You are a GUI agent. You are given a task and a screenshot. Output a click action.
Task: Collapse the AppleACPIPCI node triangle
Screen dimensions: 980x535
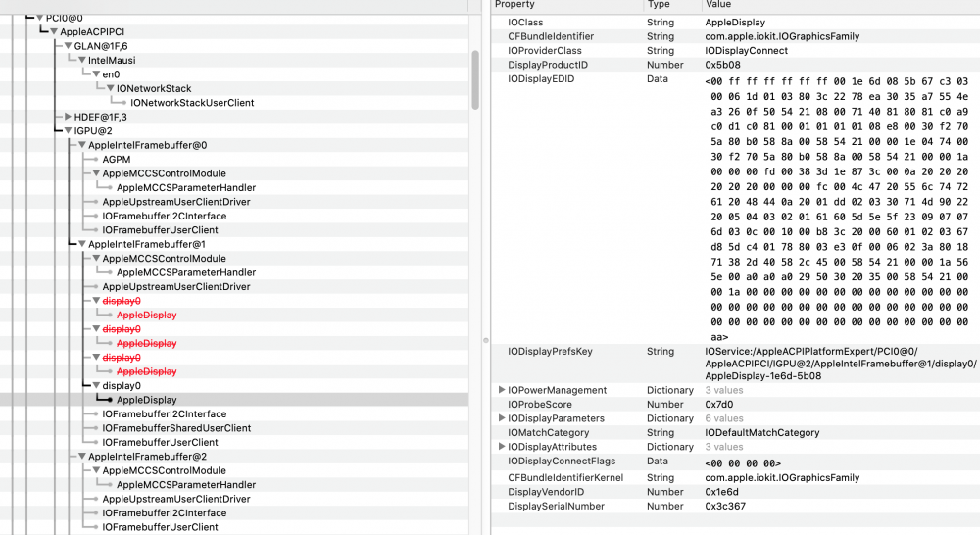(54, 32)
